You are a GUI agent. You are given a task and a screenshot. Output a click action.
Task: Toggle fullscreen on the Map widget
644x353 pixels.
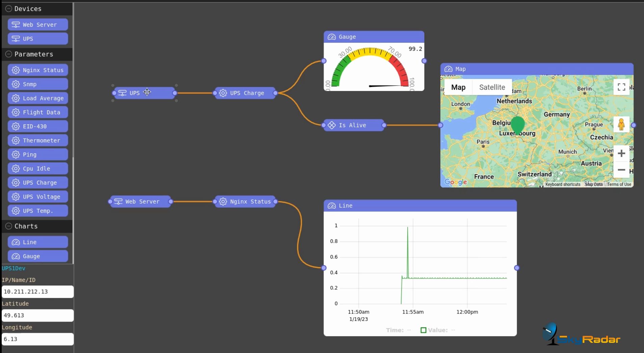[x=621, y=87]
